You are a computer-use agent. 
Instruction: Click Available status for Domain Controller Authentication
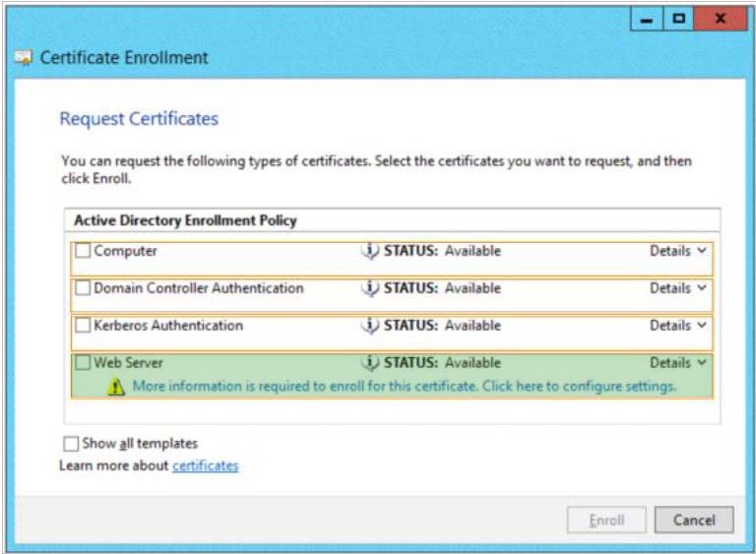(x=472, y=288)
